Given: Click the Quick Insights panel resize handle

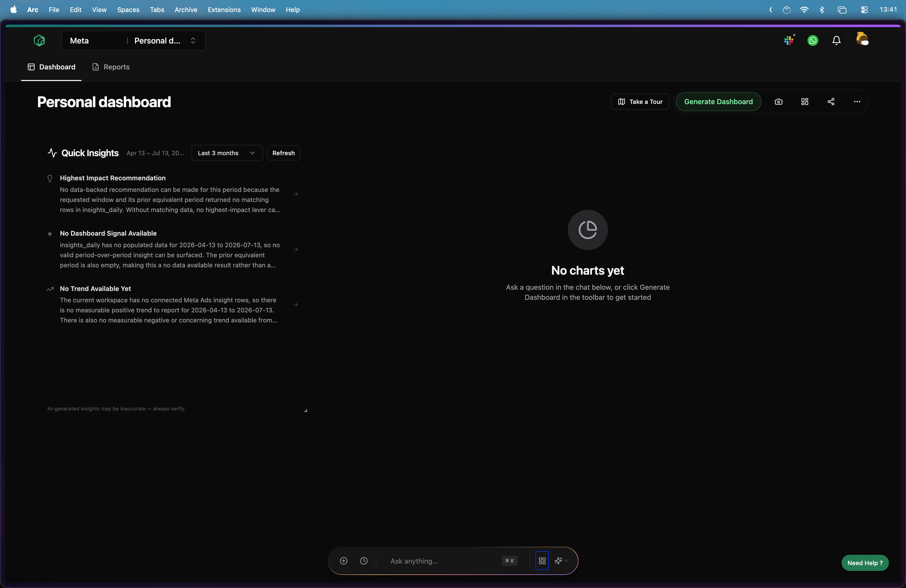Looking at the screenshot, I should (305, 410).
